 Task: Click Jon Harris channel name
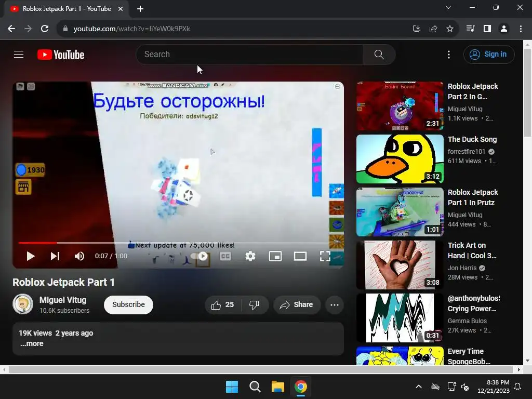pyautogui.click(x=462, y=268)
